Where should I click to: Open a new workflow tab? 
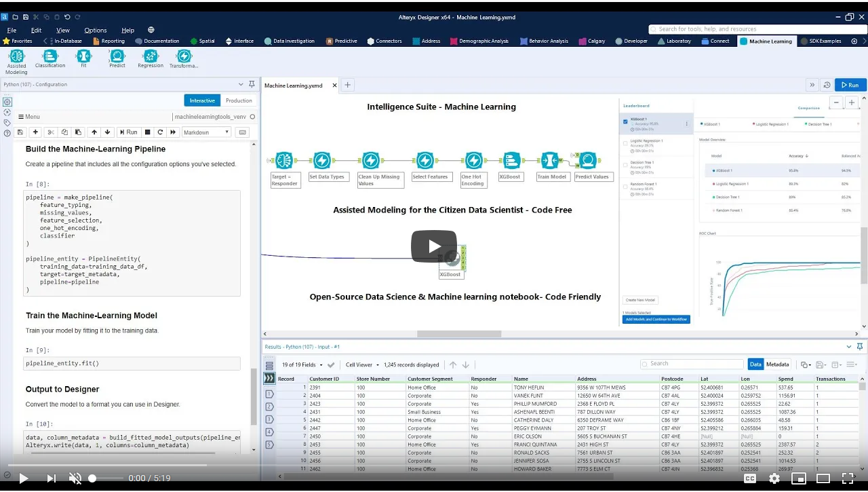click(347, 85)
